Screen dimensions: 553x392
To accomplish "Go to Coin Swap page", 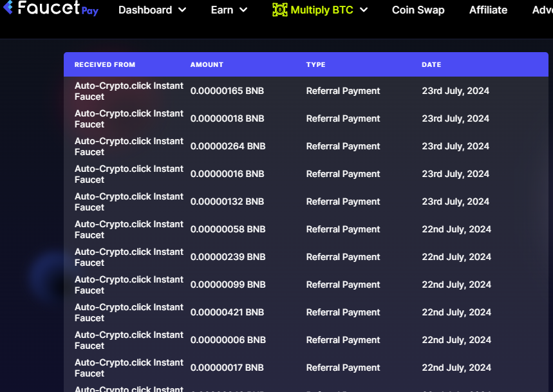I will pyautogui.click(x=418, y=10).
